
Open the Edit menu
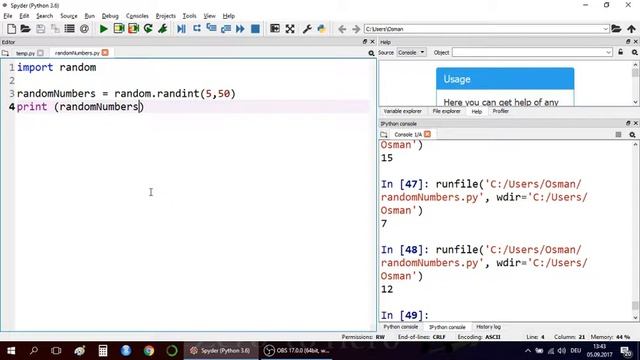pos(24,16)
